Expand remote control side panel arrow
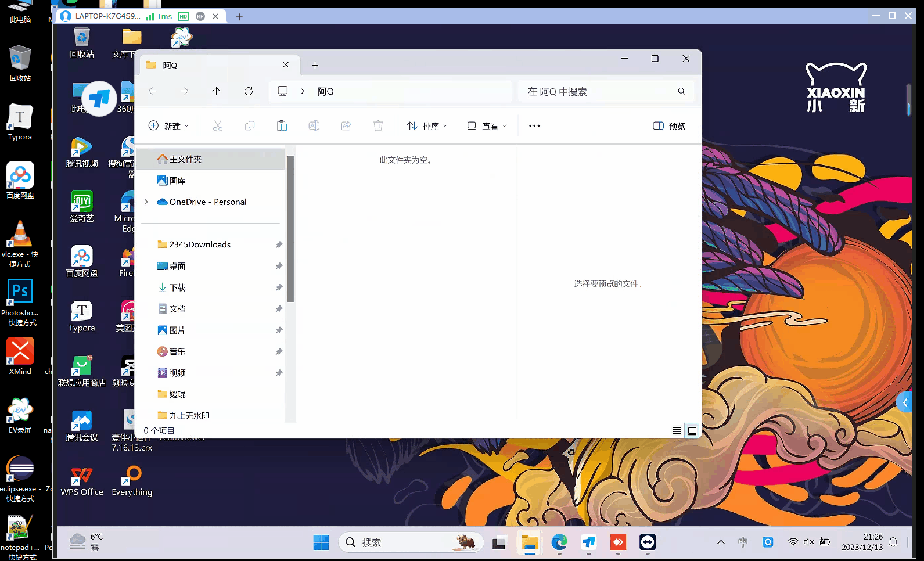 click(905, 402)
